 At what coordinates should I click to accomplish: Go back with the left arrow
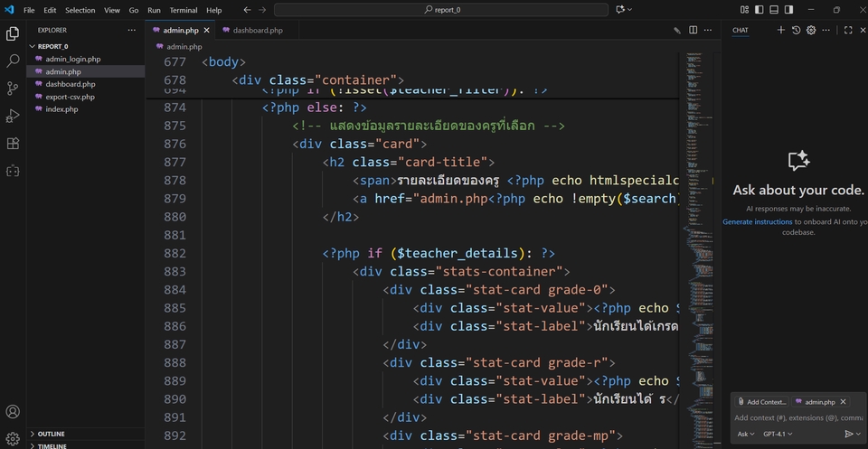click(x=248, y=10)
